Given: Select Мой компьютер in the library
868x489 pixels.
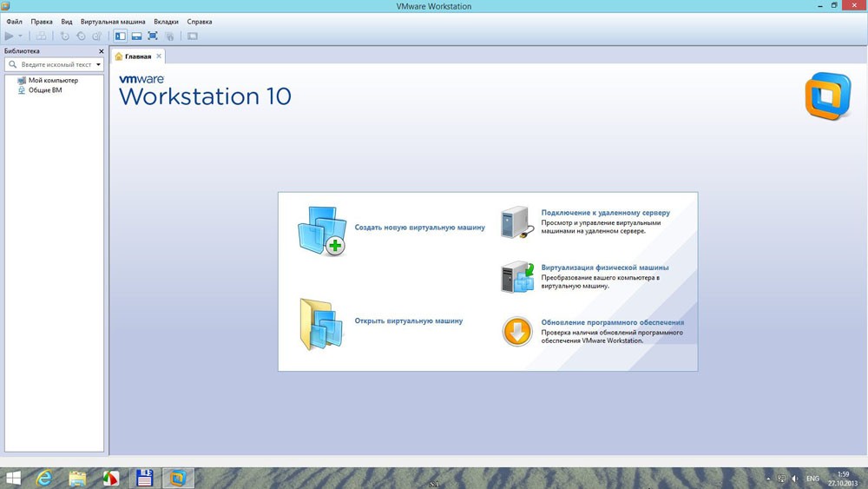Looking at the screenshot, I should tap(53, 80).
